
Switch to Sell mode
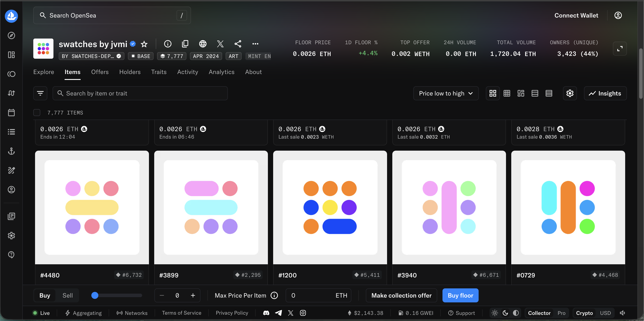[x=67, y=295]
